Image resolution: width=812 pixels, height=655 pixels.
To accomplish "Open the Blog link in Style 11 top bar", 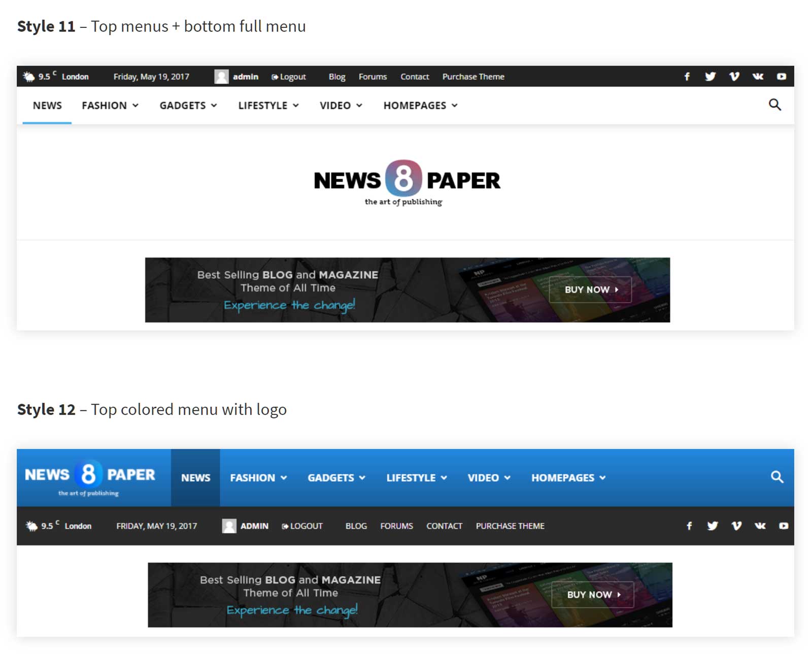I will (337, 77).
